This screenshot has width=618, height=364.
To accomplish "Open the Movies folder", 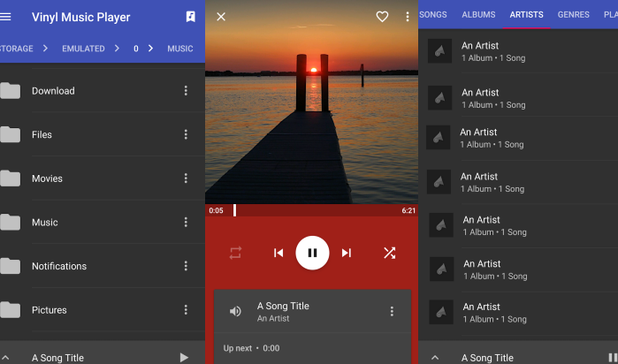I will (x=103, y=178).
